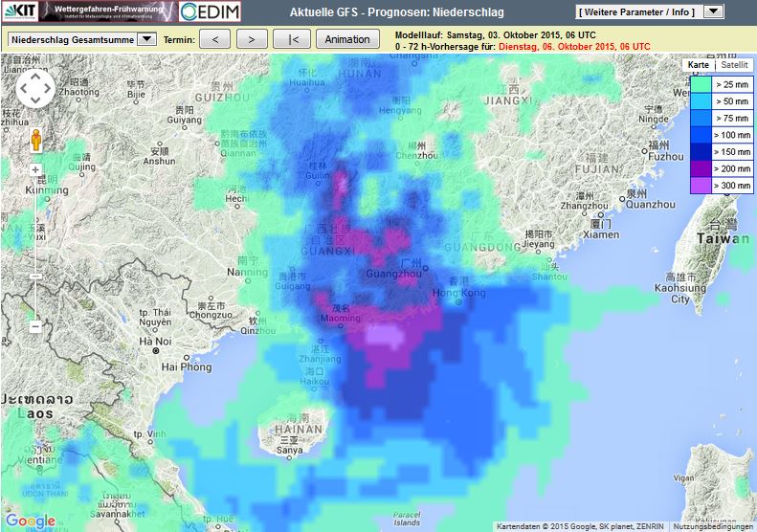757x532 pixels.
Task: Pan the map down with the pan control
Action: [x=35, y=100]
